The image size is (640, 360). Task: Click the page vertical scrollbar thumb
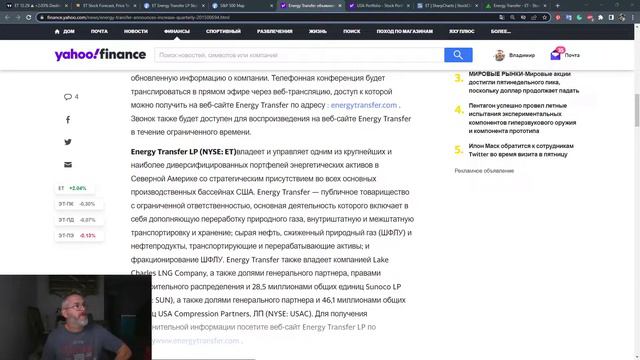(637, 110)
